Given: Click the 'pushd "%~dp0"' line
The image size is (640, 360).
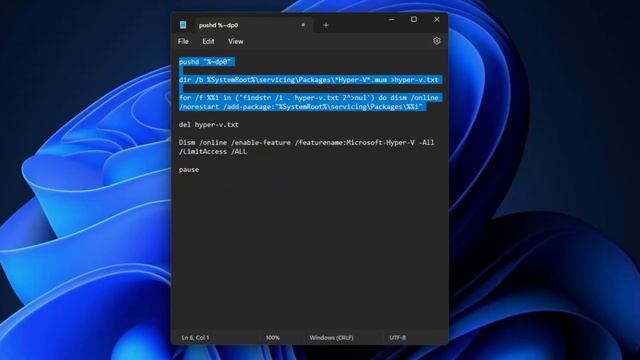Looking at the screenshot, I should click(205, 62).
